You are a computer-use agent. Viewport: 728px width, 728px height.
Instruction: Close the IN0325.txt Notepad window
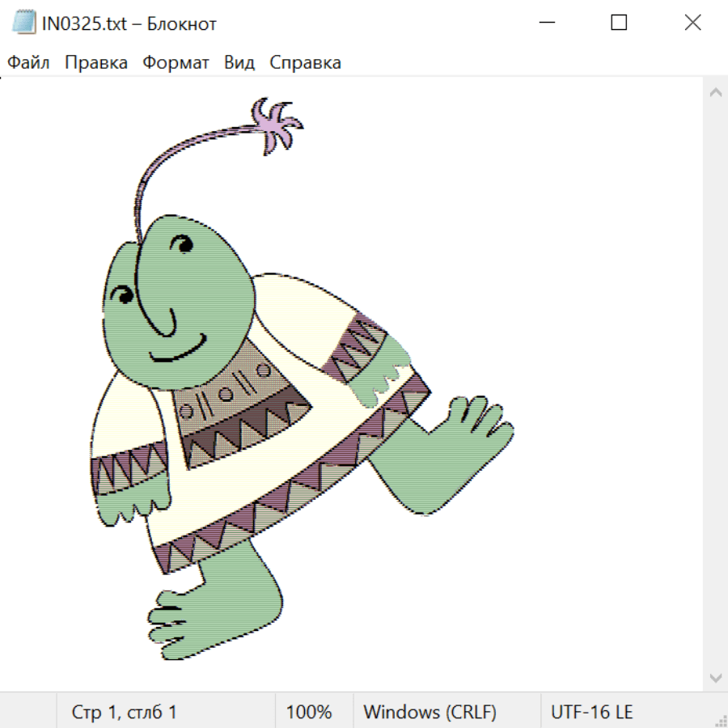(x=692, y=23)
